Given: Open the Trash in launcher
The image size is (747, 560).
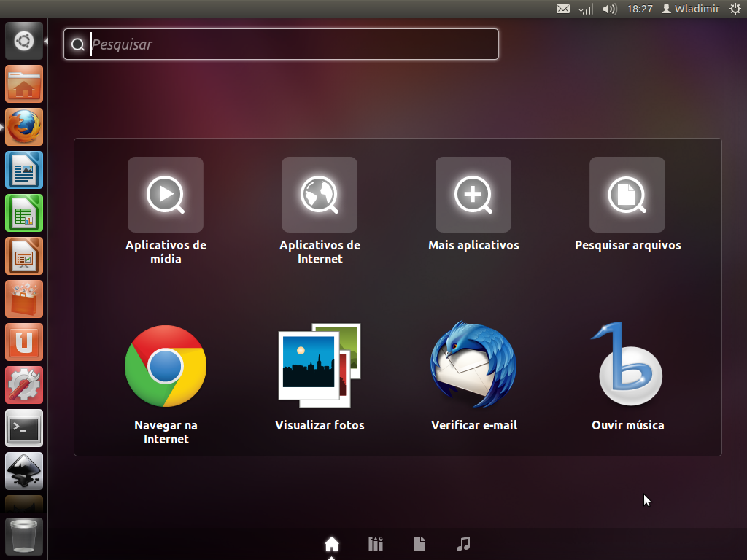Looking at the screenshot, I should tap(24, 537).
